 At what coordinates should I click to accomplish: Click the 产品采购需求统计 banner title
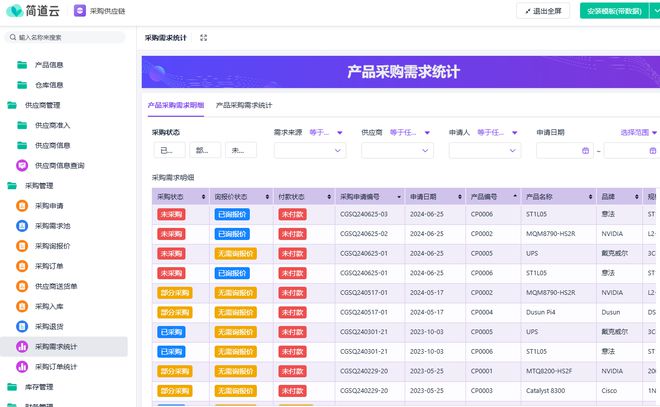(403, 72)
